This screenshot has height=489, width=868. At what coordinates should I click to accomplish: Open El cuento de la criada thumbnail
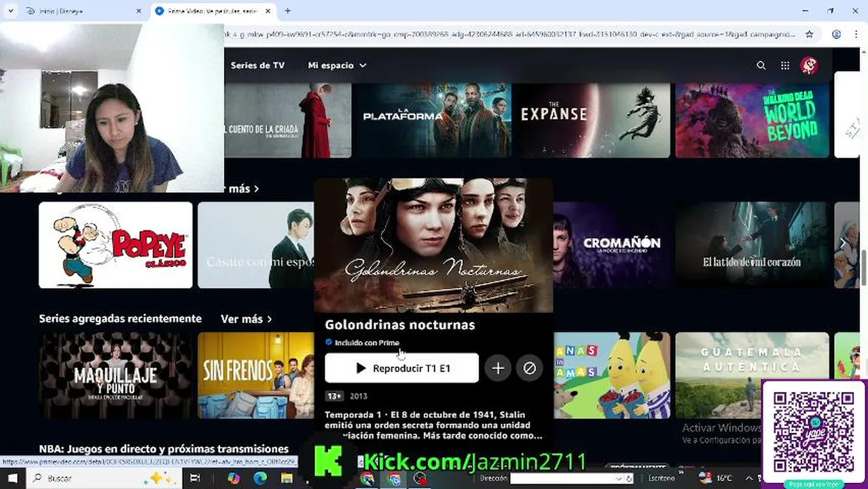coord(287,120)
